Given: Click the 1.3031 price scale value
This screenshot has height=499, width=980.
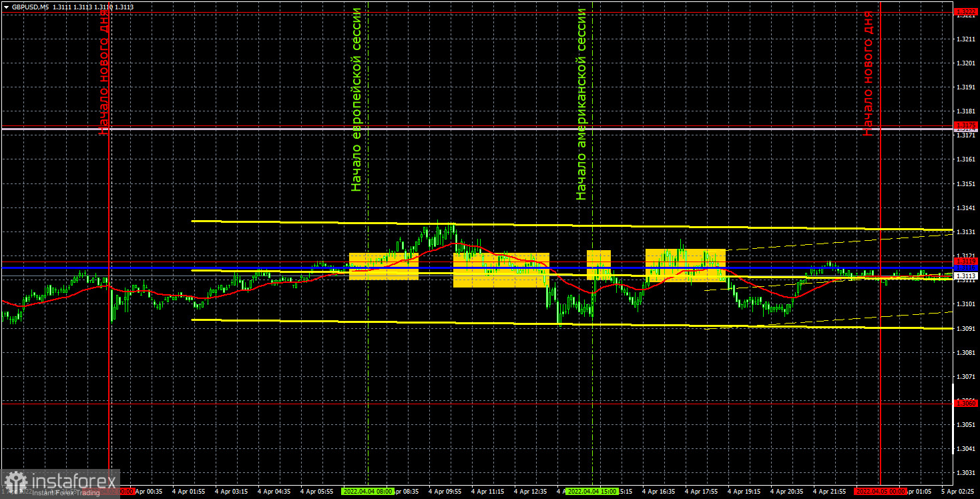Looking at the screenshot, I should (965, 473).
